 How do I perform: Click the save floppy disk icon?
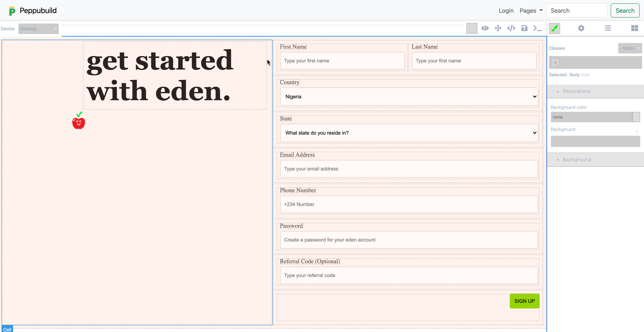click(524, 28)
